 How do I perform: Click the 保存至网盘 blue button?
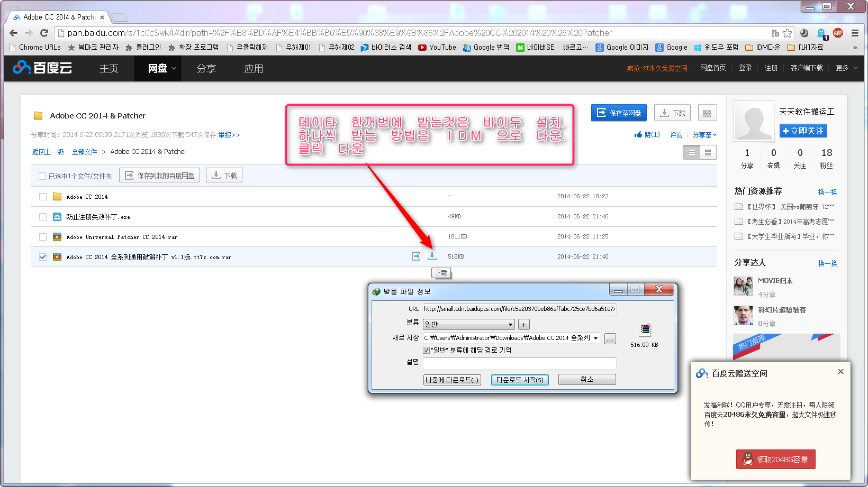coord(619,113)
